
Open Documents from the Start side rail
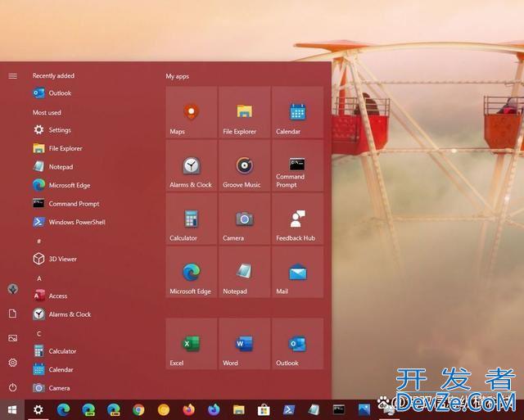(x=13, y=314)
